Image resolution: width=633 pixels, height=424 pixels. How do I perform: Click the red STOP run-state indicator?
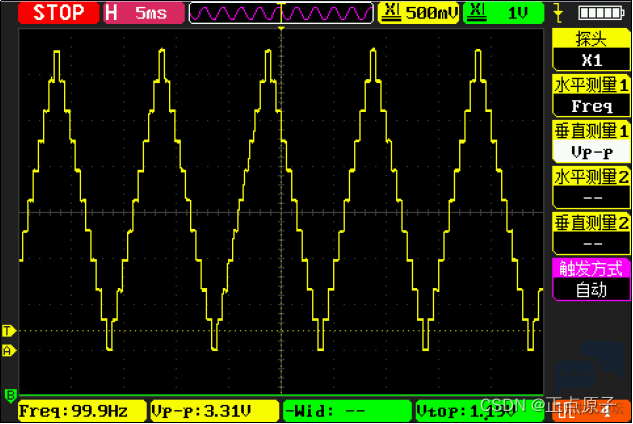(x=59, y=13)
